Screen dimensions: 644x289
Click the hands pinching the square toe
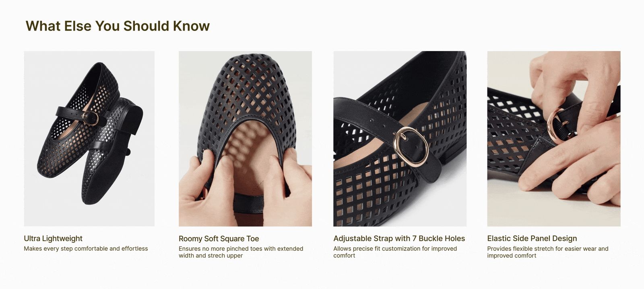[x=245, y=181]
